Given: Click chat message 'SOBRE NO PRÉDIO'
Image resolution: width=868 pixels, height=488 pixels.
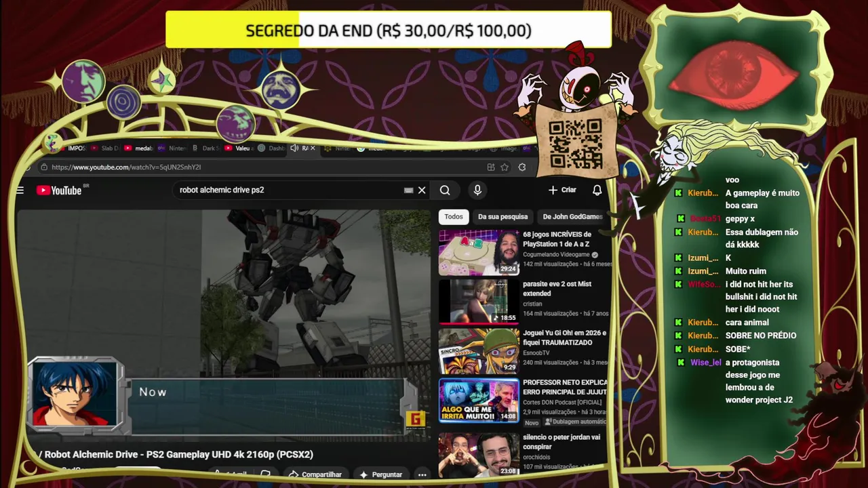Looking at the screenshot, I should pos(761,335).
